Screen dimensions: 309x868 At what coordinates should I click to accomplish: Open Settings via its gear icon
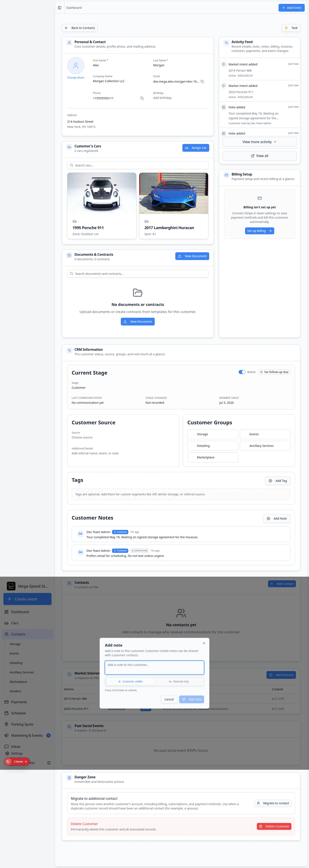[x=8, y=753]
